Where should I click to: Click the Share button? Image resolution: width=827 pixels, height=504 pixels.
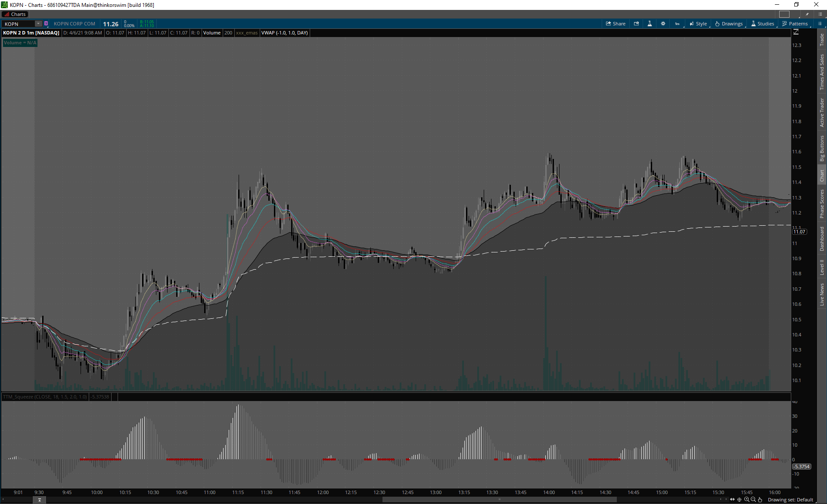[x=616, y=24]
